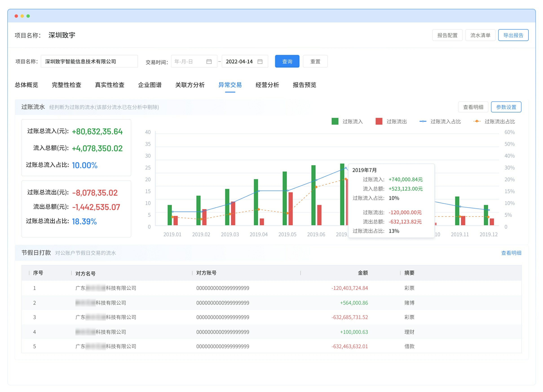This screenshot has width=543, height=392.
Task: Open the 企业图谱 tab
Action: point(150,85)
